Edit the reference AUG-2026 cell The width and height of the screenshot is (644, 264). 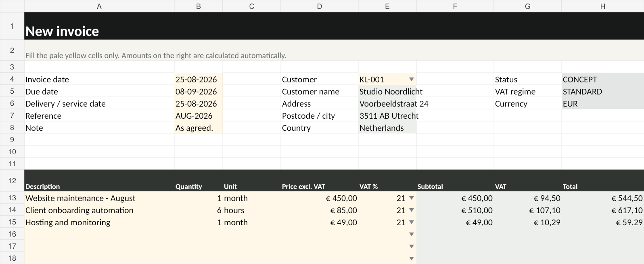[199, 116]
